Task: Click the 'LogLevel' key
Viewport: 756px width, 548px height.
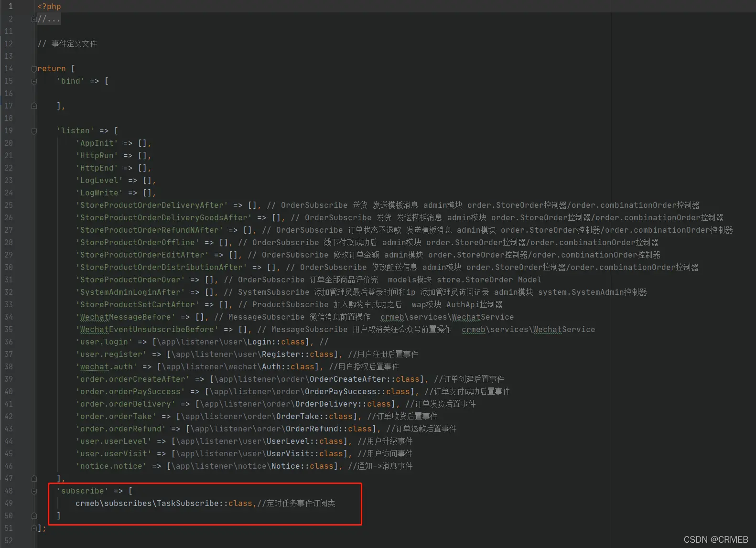Action: pyautogui.click(x=99, y=181)
